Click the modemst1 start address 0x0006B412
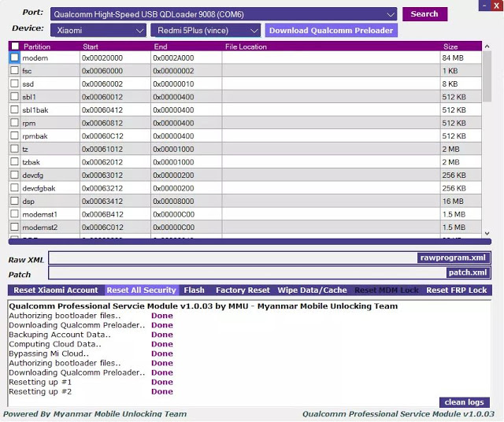504x422 pixels. [102, 214]
